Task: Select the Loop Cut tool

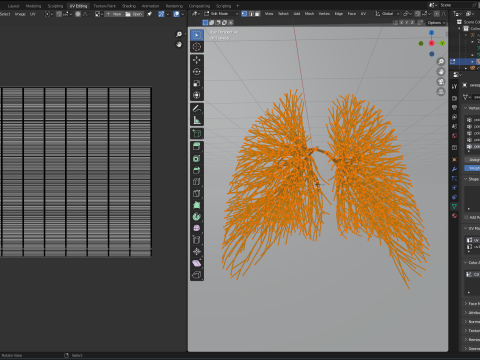Action: pyautogui.click(x=197, y=182)
